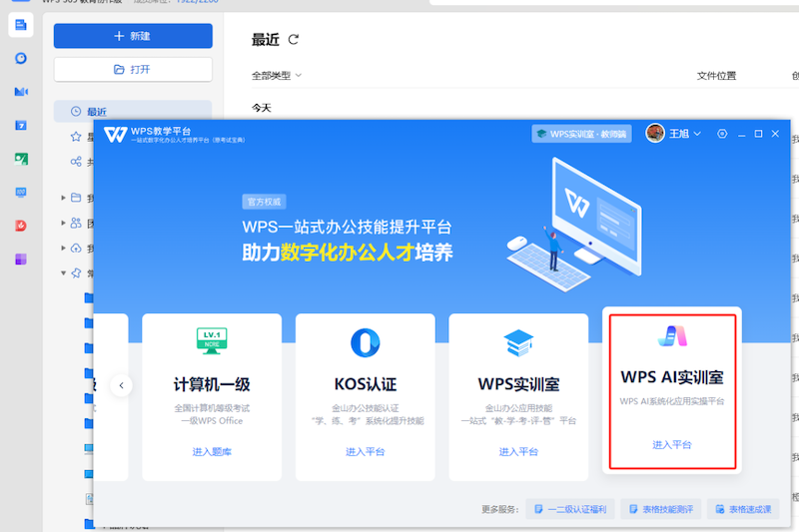Click the 官方权威 badge

(x=264, y=202)
